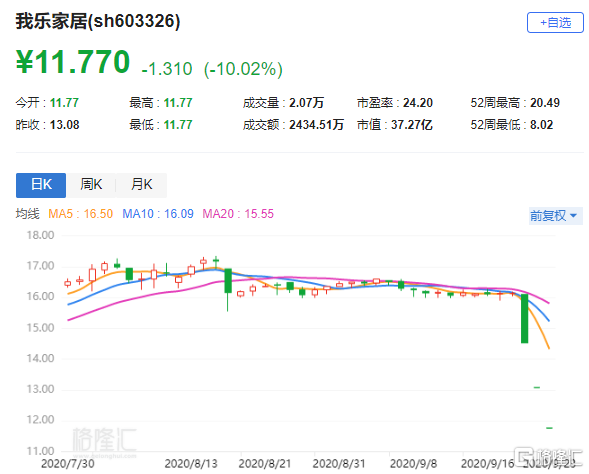589x474 pixels.
Task: Click the percent change (-10.02%)
Action: tap(243, 69)
